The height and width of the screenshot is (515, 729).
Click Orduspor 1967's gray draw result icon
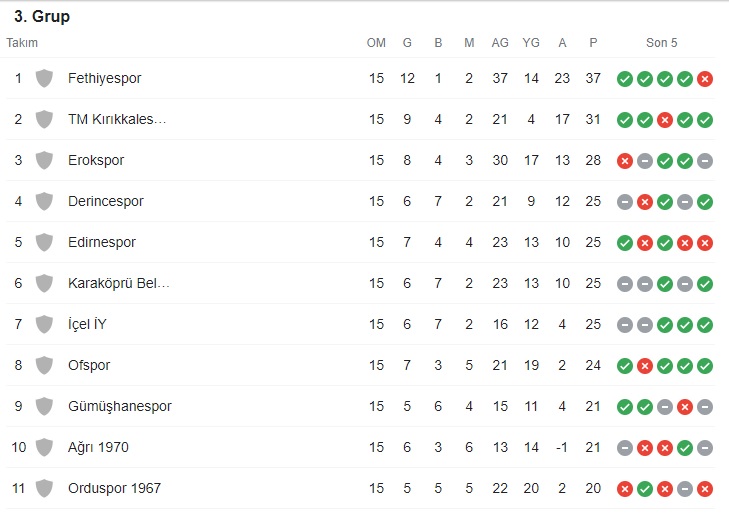(685, 489)
